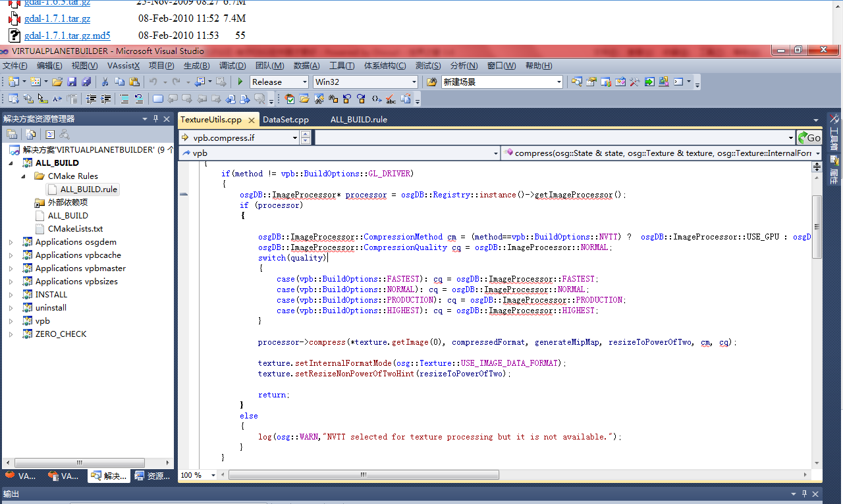Undo the last edit

pyautogui.click(x=153, y=82)
